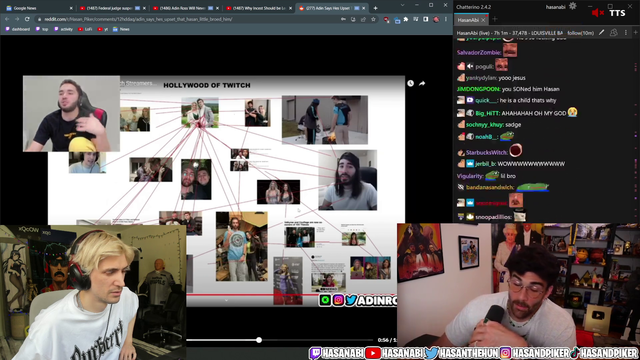This screenshot has width=640, height=360.
Task: Click the pencil edit icon in chat header
Action: [x=602, y=32]
